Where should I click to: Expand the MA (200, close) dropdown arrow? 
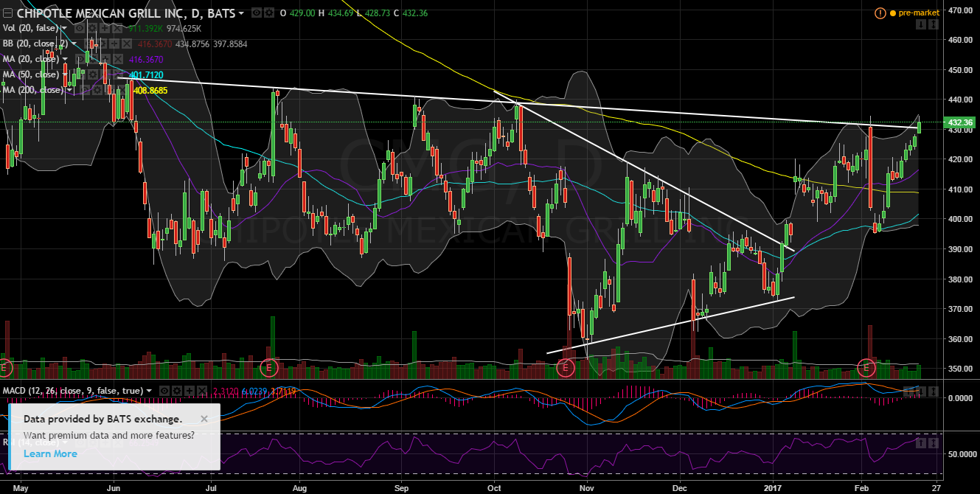pyautogui.click(x=69, y=90)
